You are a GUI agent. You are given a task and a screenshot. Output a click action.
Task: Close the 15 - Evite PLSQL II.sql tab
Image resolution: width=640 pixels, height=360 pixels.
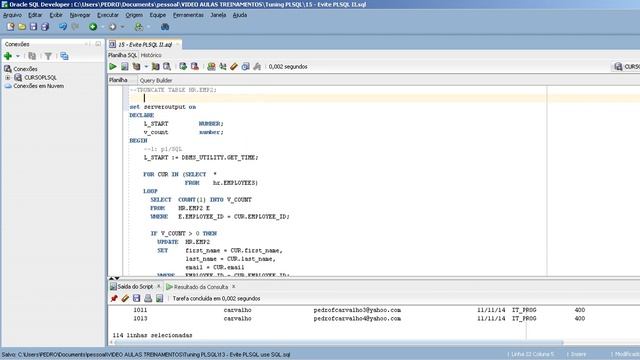point(178,44)
